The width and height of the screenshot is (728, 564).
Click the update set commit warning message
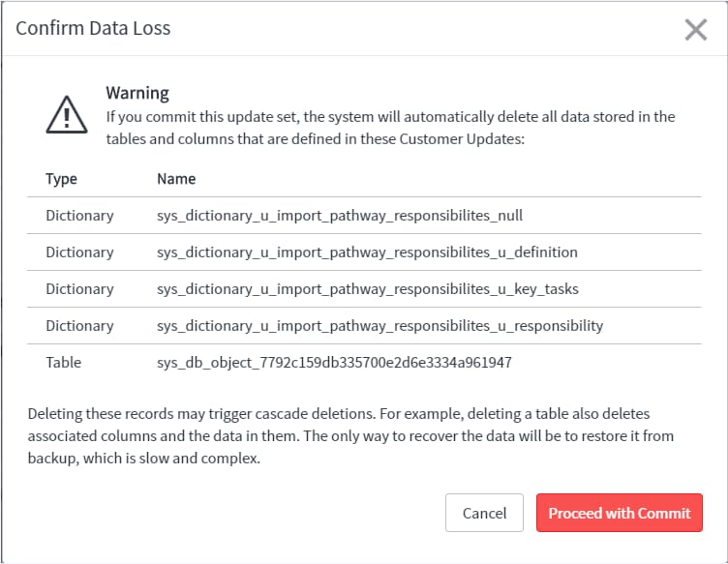[x=390, y=128]
